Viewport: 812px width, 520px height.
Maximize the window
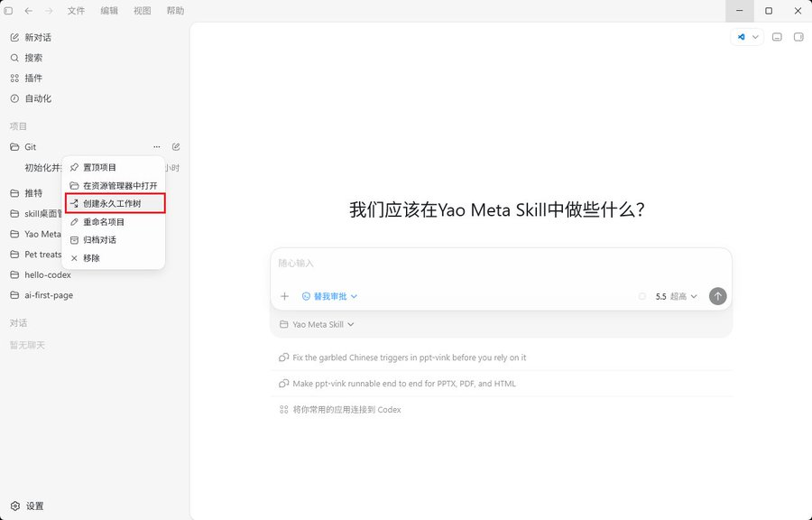pyautogui.click(x=769, y=10)
